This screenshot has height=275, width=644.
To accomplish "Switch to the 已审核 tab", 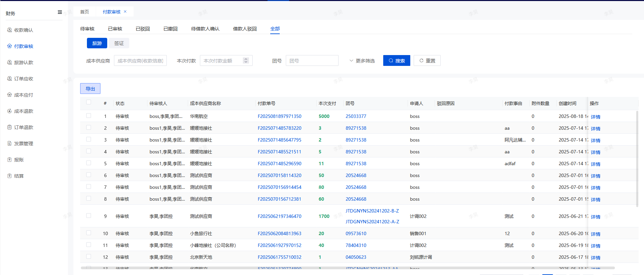I will pyautogui.click(x=115, y=29).
